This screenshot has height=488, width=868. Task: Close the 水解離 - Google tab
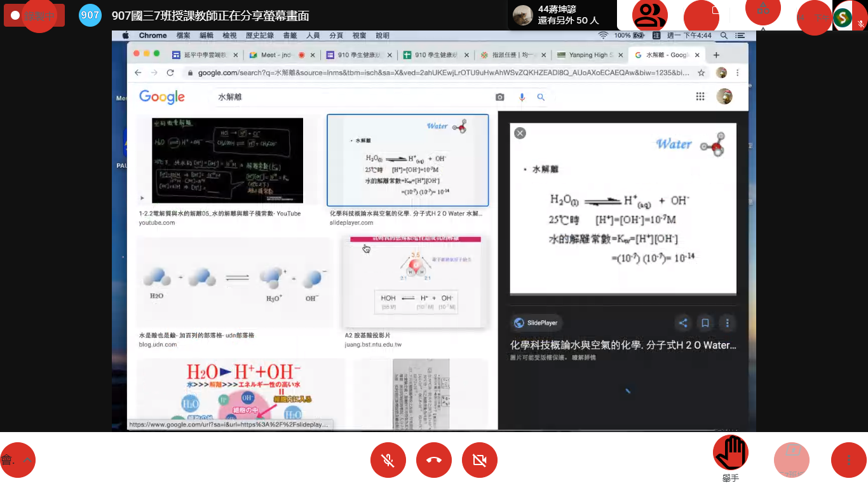click(697, 55)
